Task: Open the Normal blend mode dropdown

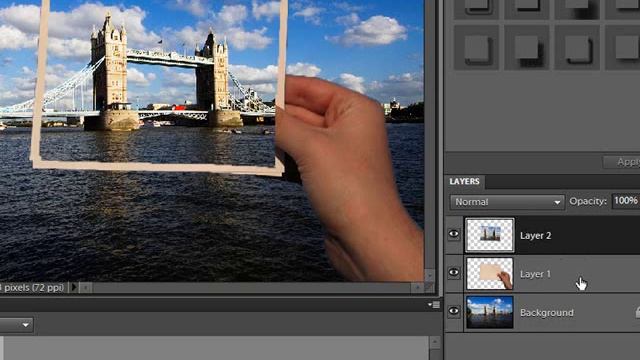Action: [507, 202]
